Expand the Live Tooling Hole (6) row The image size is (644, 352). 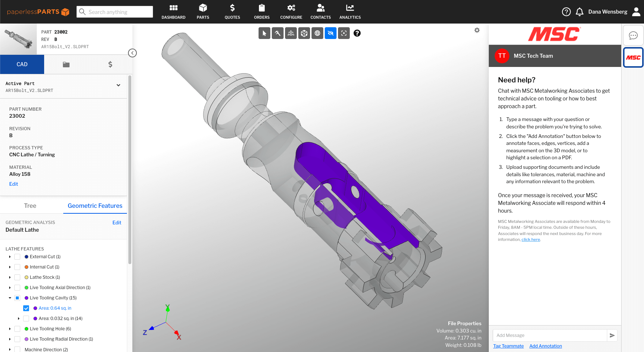pyautogui.click(x=10, y=329)
